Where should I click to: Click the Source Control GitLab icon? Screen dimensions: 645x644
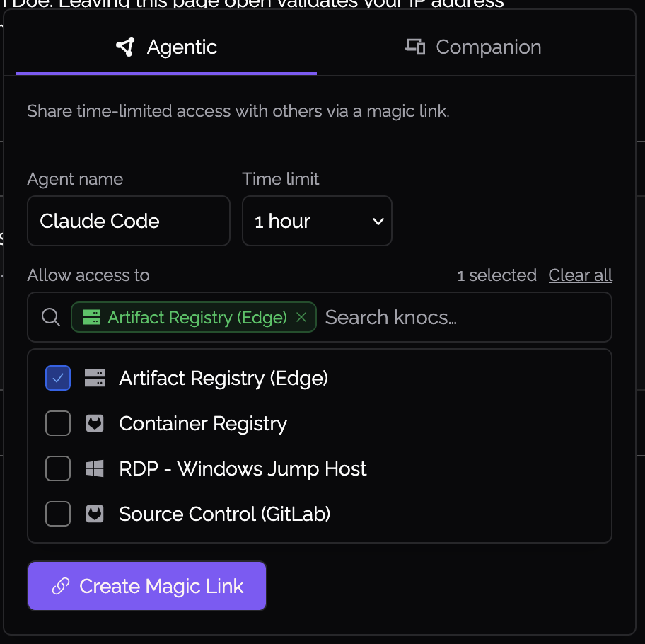tap(95, 514)
